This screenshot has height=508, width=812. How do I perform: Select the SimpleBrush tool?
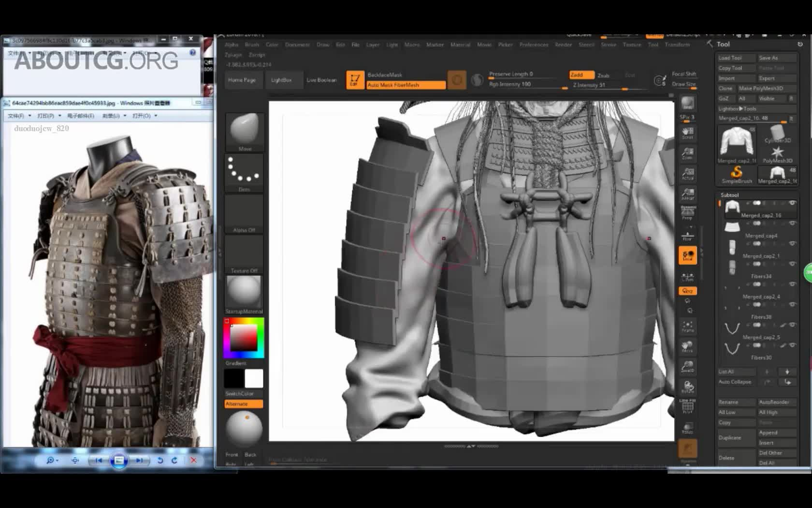click(x=737, y=175)
